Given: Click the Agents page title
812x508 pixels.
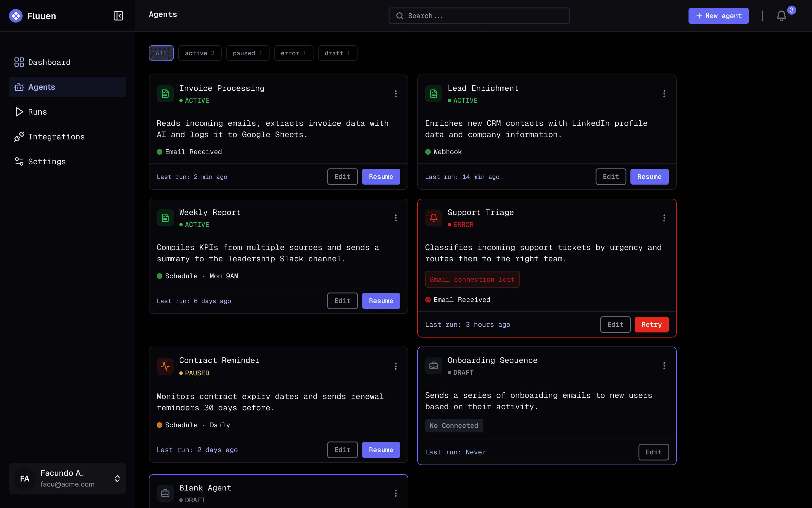Looking at the screenshot, I should pyautogui.click(x=163, y=14).
